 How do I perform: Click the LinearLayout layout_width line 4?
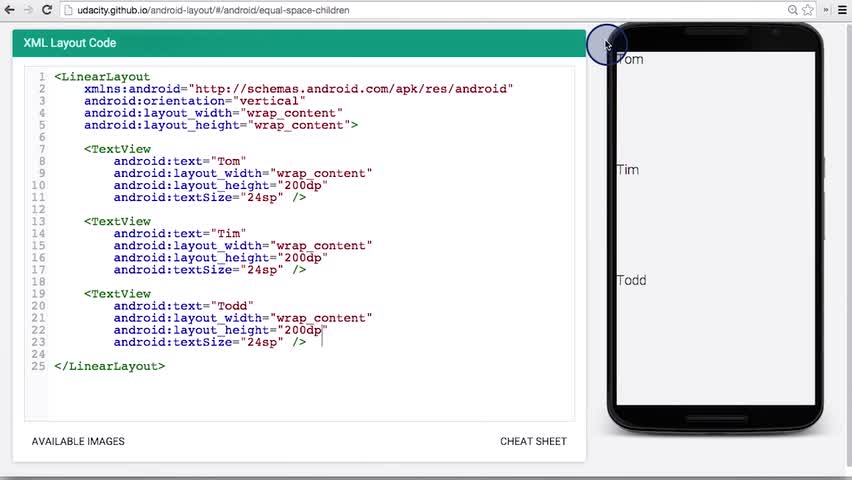coord(213,113)
